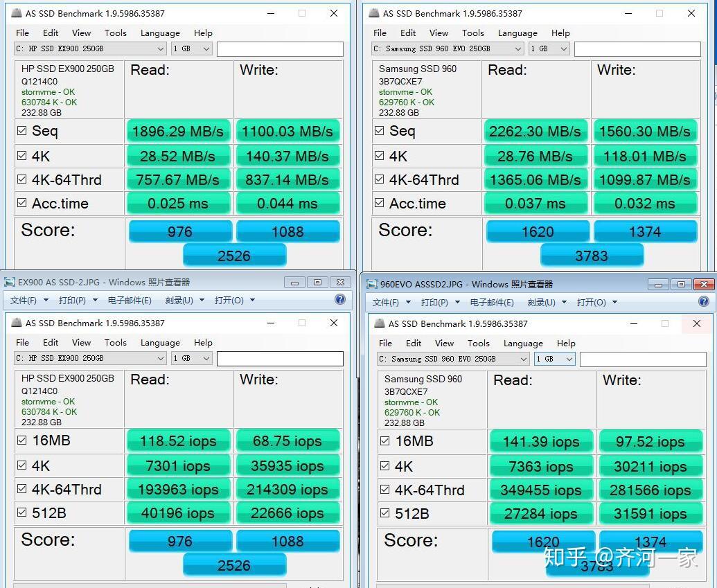Maximize the 960EVO ASSSD2.JPG photo viewer window
Viewport: 717px width, 588px height.
click(681, 285)
